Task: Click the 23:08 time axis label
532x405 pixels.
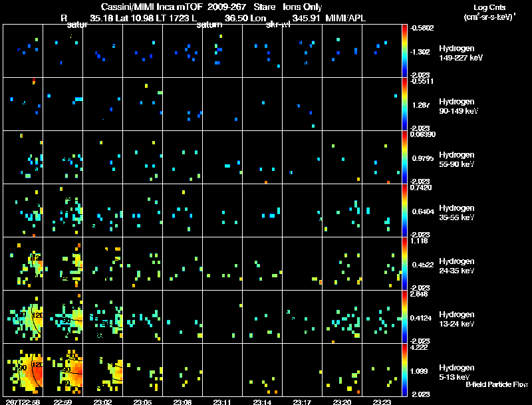Action: tap(182, 402)
